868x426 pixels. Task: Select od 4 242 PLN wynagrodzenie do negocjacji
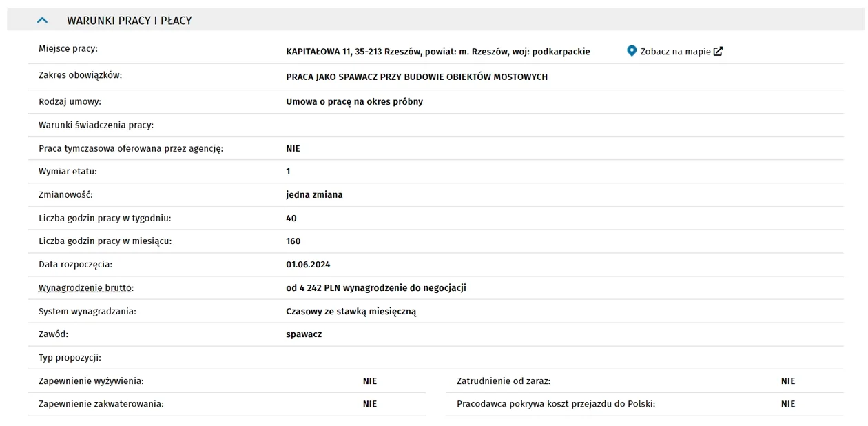376,288
